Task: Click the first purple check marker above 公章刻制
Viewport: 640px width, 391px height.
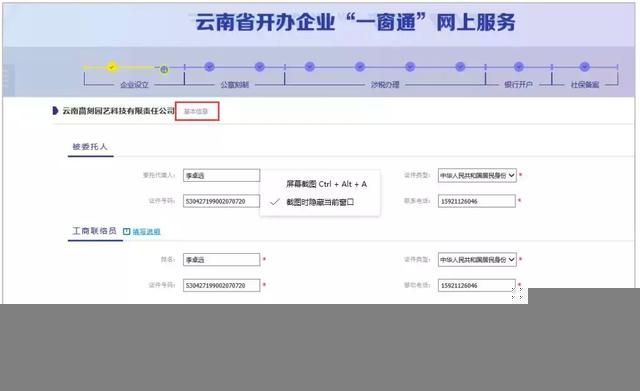Action: (x=209, y=67)
